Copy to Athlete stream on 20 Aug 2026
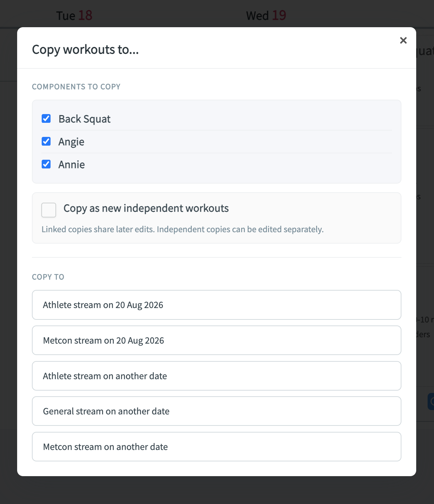Image resolution: width=434 pixels, height=504 pixels. coord(217,305)
